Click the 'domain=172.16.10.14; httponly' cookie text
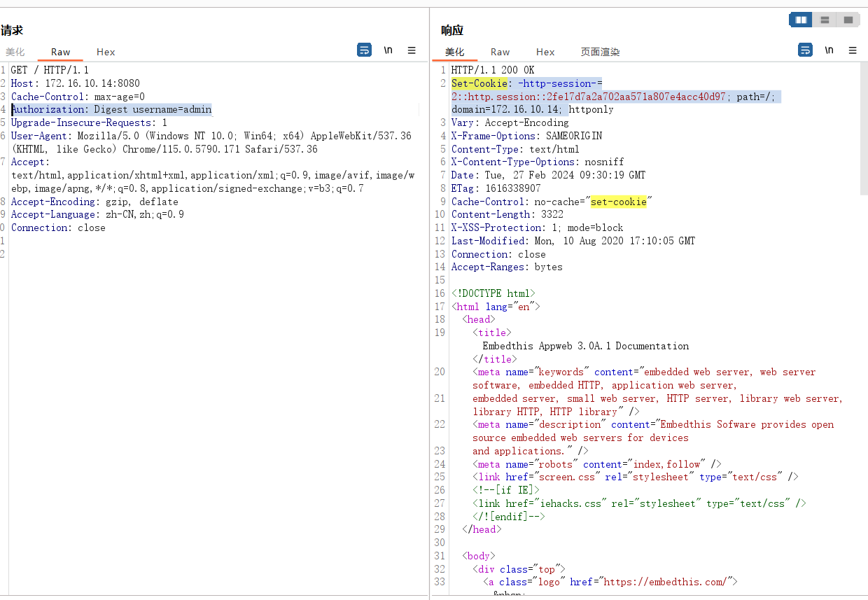Image resolution: width=868 pixels, height=600 pixels. coord(533,109)
